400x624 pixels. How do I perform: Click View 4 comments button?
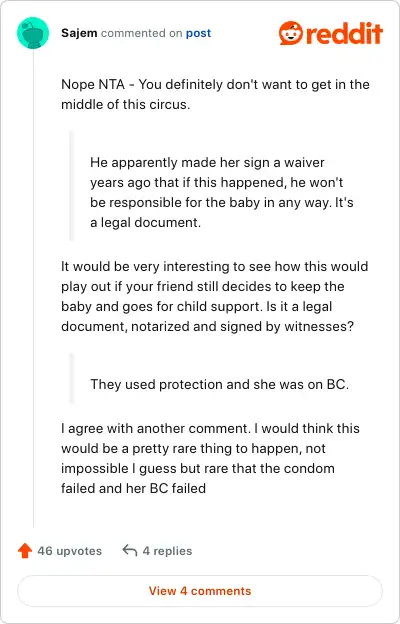(200, 591)
